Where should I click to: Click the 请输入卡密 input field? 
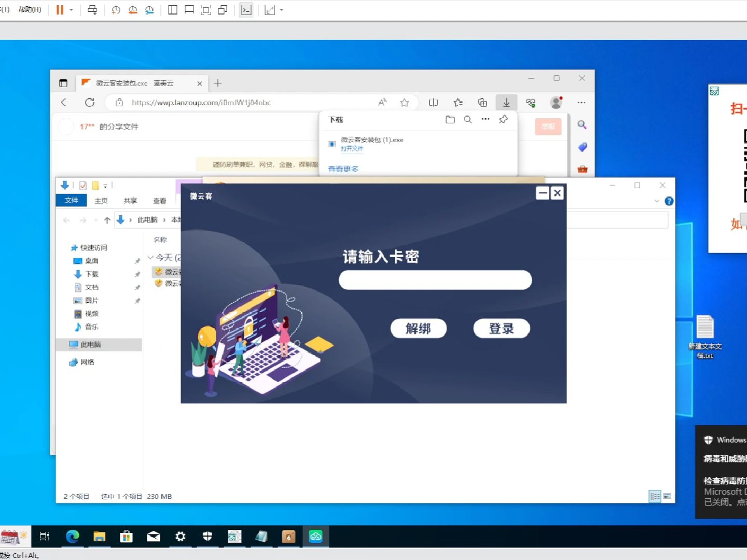pos(435,280)
